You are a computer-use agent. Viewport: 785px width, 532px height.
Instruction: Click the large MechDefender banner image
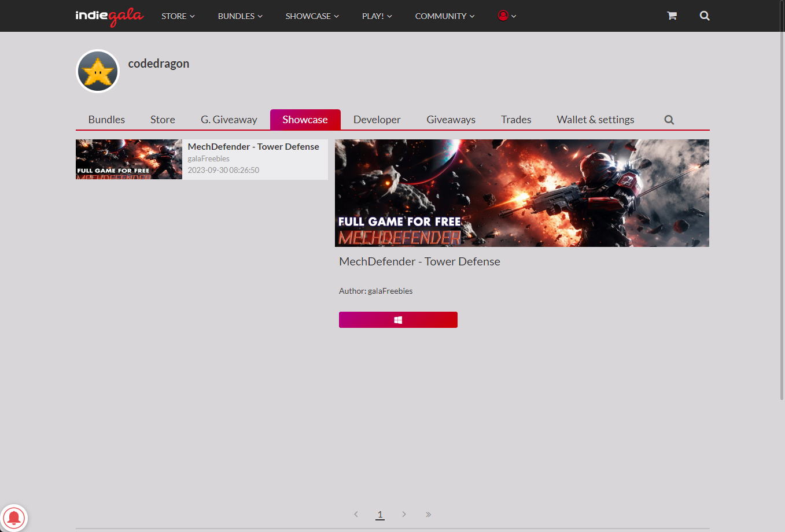522,193
